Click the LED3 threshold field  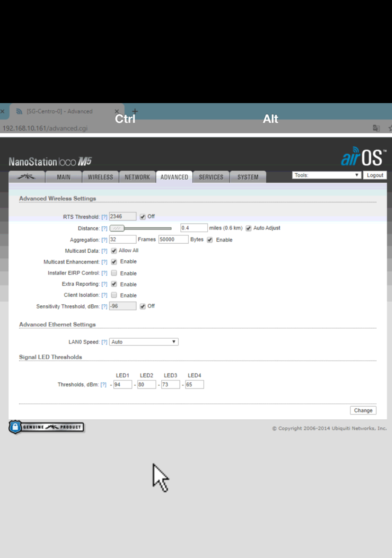[x=171, y=384]
